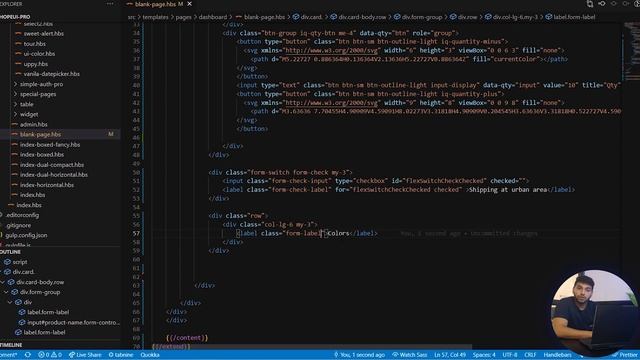Click symbol icon before div.row in breadcrumb
This screenshot has width=640, height=360.
453,17
